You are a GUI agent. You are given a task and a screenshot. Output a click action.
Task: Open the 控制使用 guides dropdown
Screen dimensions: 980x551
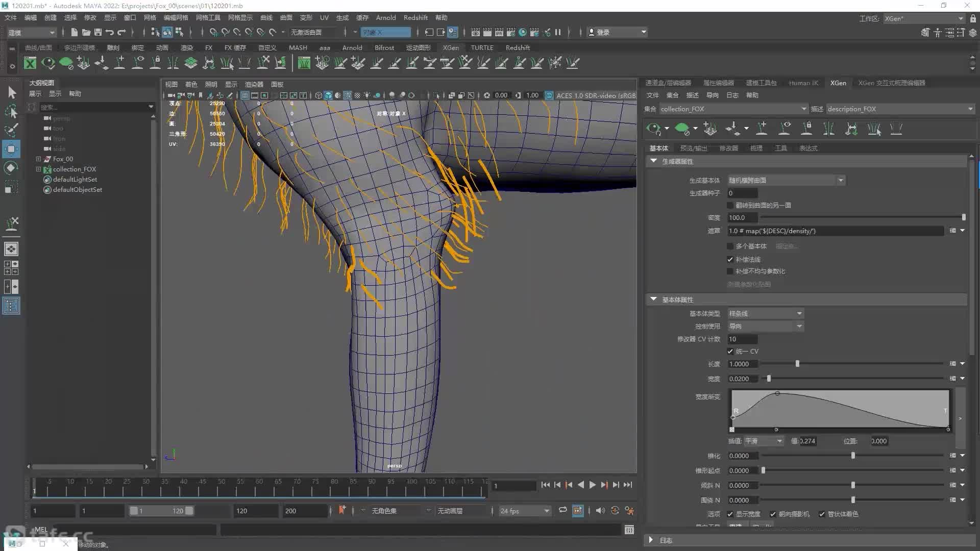coord(766,326)
